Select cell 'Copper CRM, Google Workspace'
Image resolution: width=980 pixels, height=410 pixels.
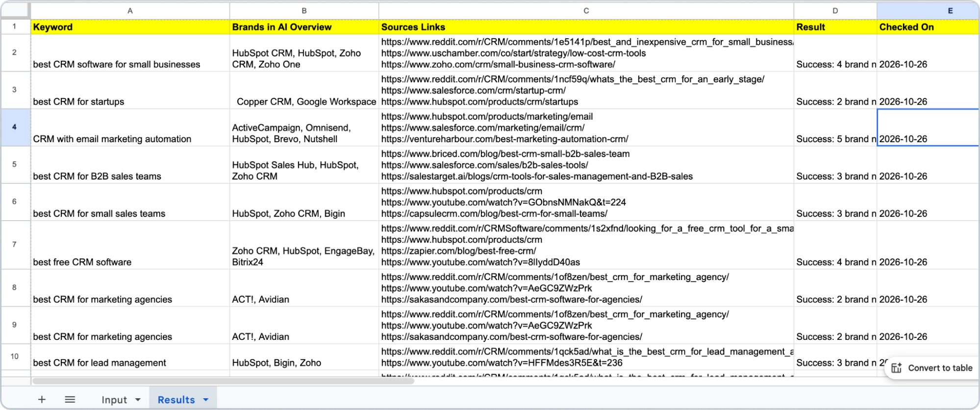pyautogui.click(x=304, y=90)
